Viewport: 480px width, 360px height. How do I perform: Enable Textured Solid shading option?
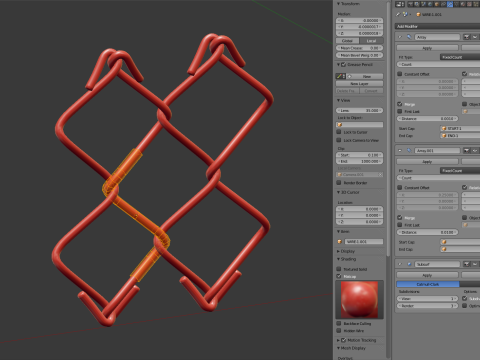click(339, 269)
